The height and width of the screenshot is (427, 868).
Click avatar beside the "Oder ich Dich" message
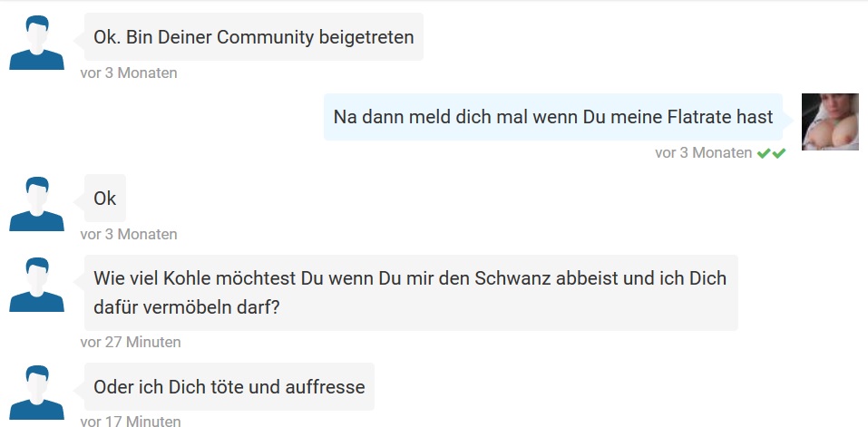tap(36, 393)
